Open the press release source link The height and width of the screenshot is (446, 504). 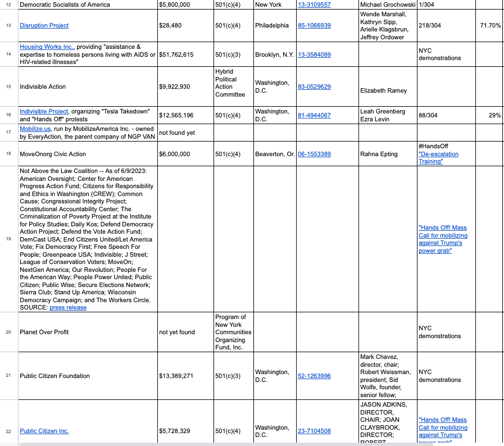pyautogui.click(x=67, y=307)
